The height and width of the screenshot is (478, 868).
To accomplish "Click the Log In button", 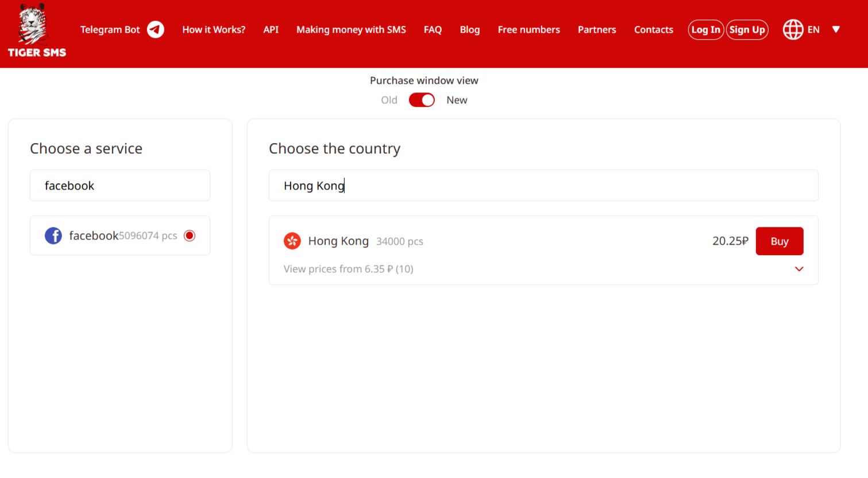I will pos(706,29).
